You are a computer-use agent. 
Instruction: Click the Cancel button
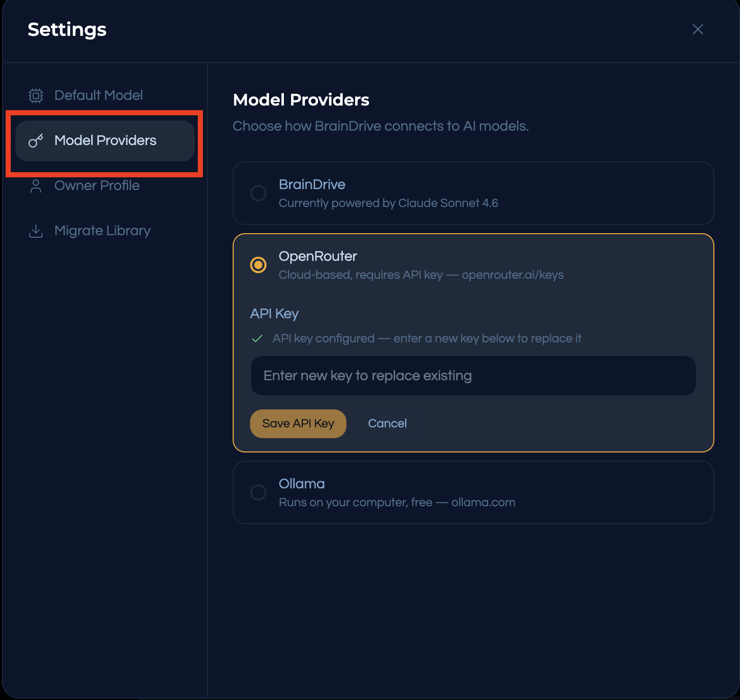[387, 424]
